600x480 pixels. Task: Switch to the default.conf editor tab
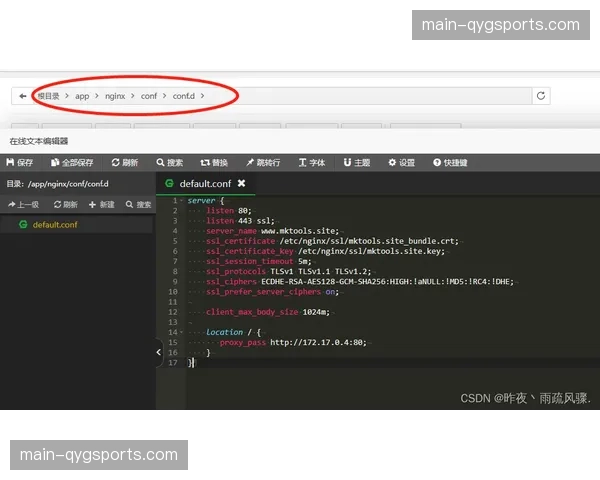click(204, 184)
